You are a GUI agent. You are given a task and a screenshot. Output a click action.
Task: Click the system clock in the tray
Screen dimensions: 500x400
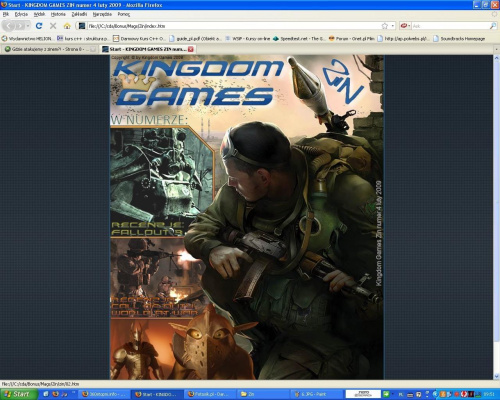tap(489, 395)
